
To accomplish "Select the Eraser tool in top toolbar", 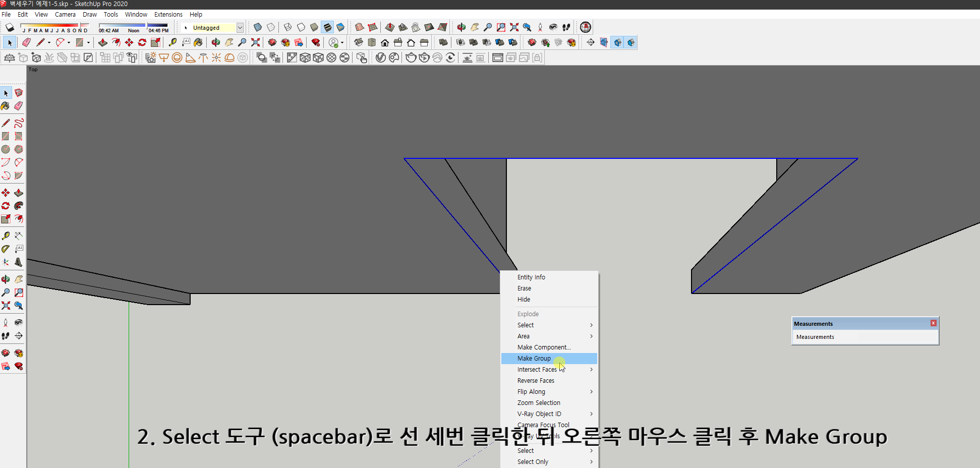I will pos(27,42).
